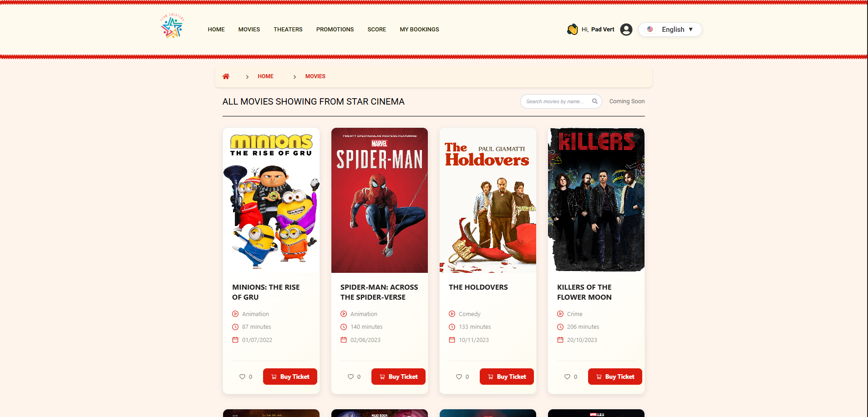Buy Ticket for The Holdovers
Image resolution: width=868 pixels, height=417 pixels.
tap(507, 377)
